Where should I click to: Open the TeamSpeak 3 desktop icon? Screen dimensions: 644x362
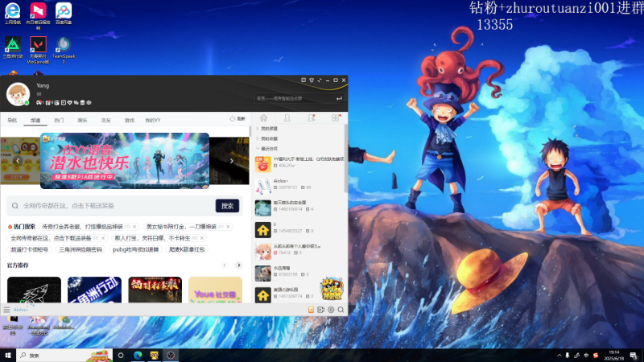coord(64,50)
